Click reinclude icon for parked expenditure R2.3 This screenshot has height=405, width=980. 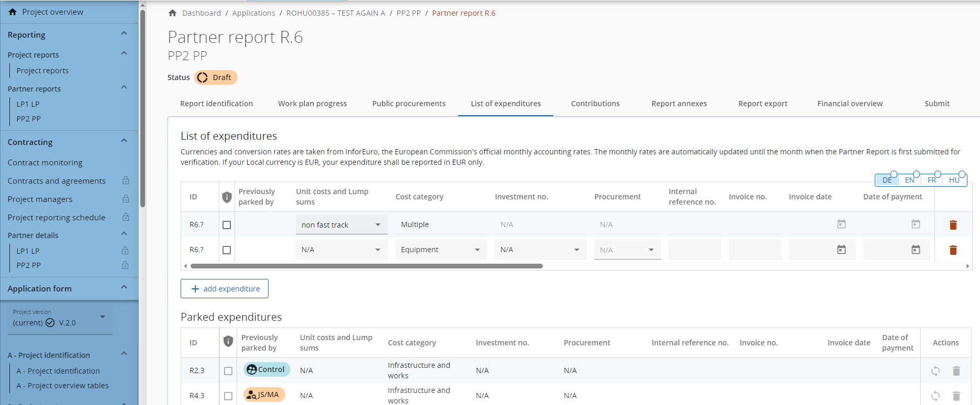coord(936,371)
